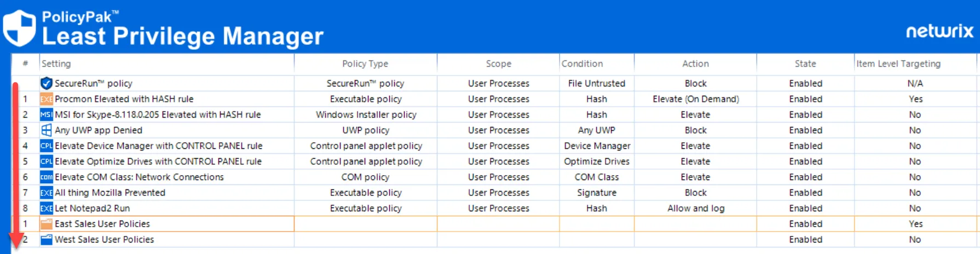Image resolution: width=980 pixels, height=254 pixels.
Task: Click the CPL icon for Device Manager rule
Action: [47, 146]
